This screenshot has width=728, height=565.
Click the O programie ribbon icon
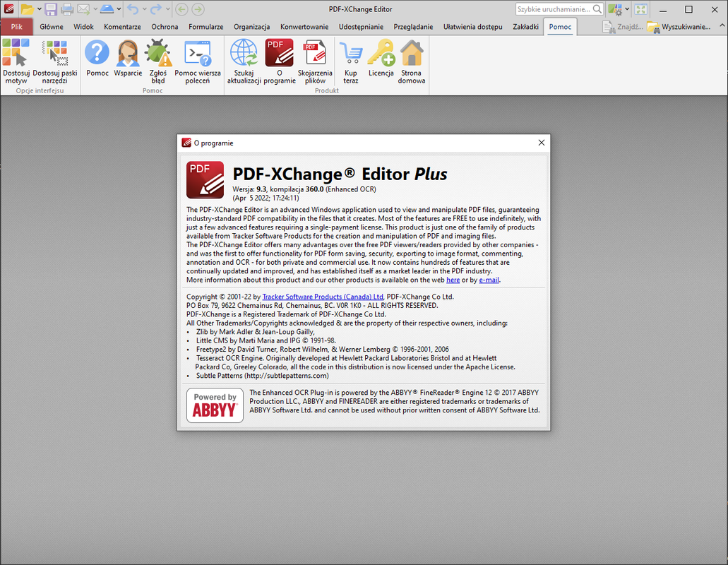pos(279,61)
